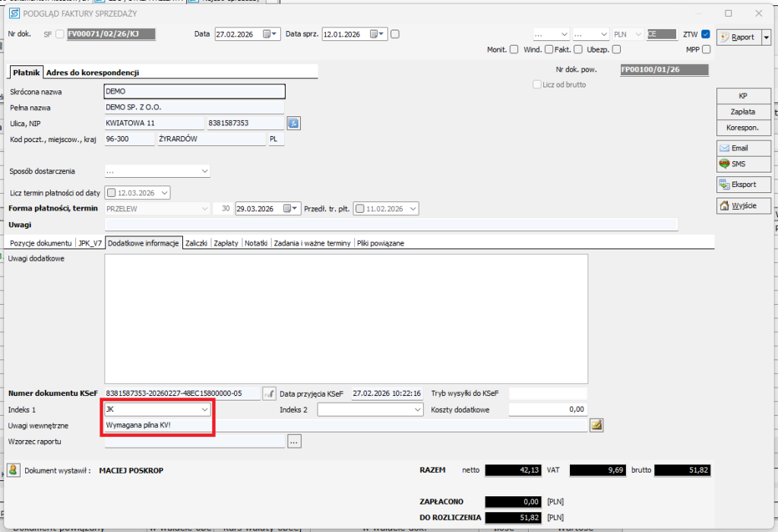Click the Eksport button
Screen dimensions: 778x532
743,185
